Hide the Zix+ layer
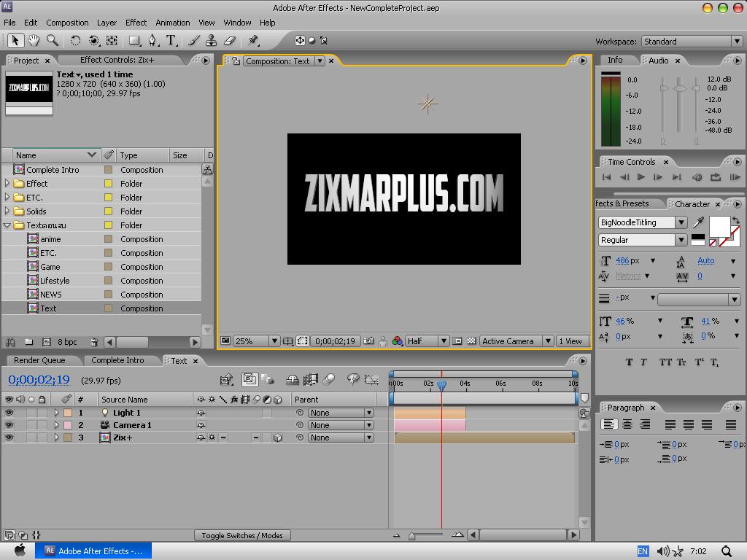The image size is (747, 560). point(9,437)
